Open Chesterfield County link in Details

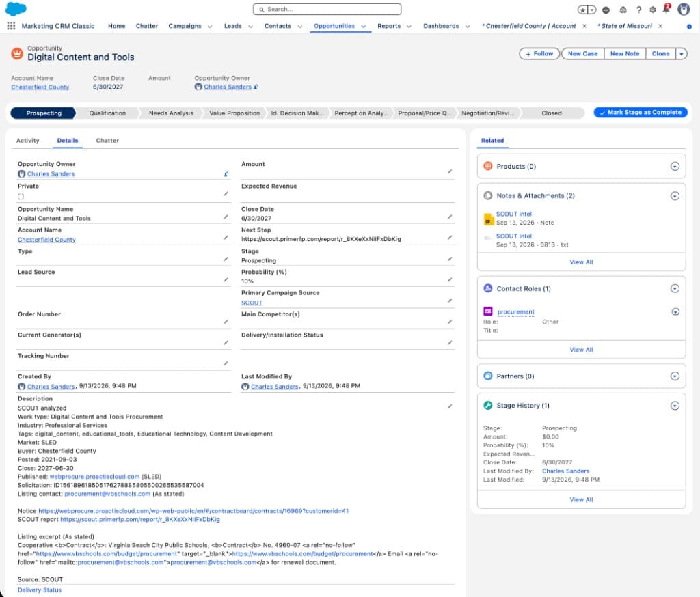(47, 240)
